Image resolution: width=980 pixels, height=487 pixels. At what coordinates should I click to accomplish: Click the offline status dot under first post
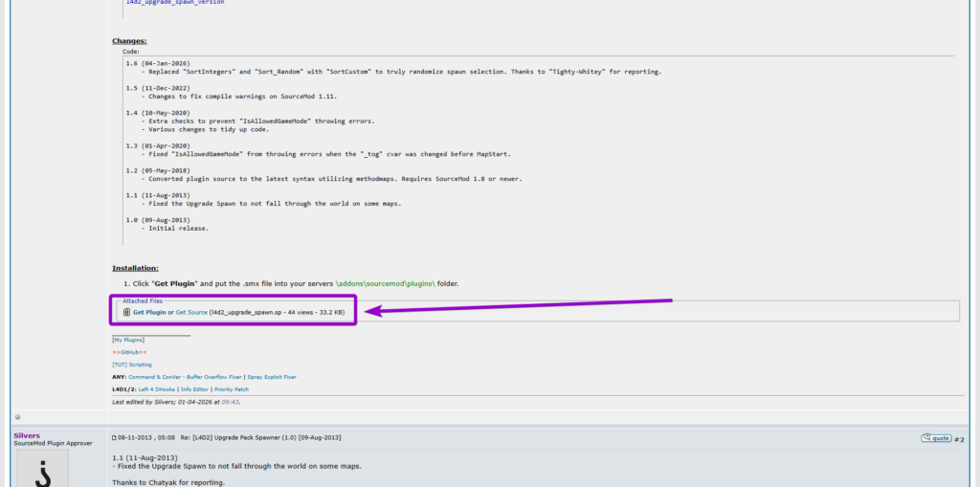click(17, 416)
